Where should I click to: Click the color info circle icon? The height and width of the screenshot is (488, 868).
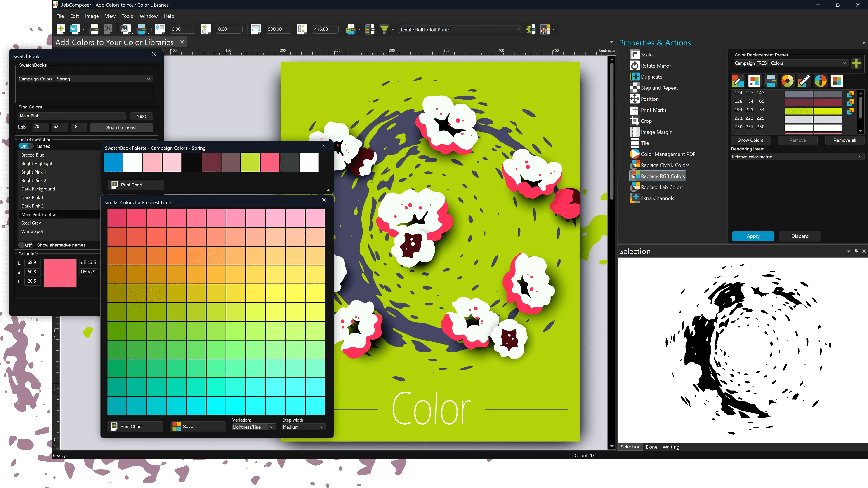pyautogui.click(x=821, y=81)
